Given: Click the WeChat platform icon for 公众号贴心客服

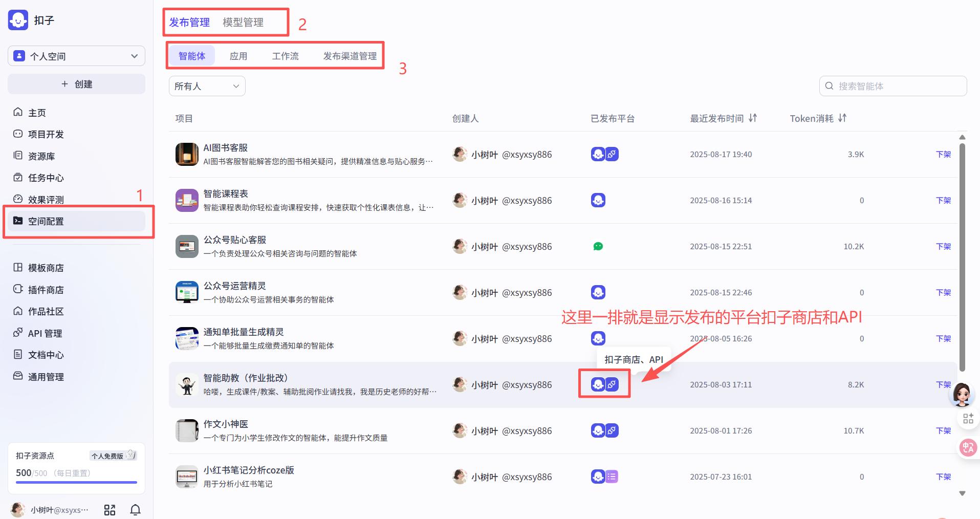Looking at the screenshot, I should click(x=598, y=246).
